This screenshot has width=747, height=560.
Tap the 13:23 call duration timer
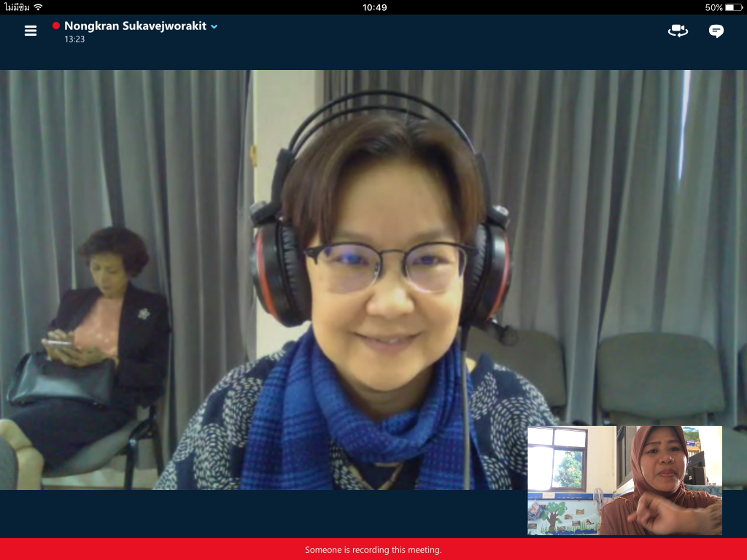point(74,39)
